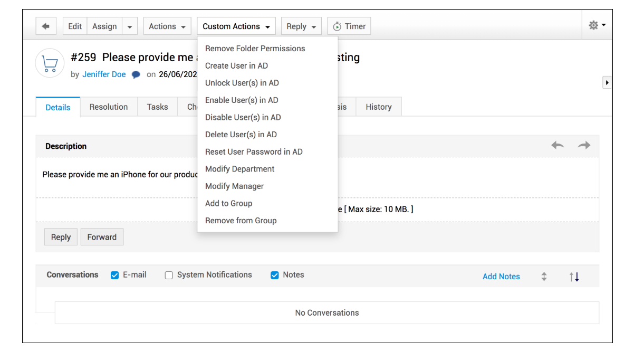Uncheck the Notes checkbox
This screenshot has width=644, height=351.
click(x=274, y=275)
